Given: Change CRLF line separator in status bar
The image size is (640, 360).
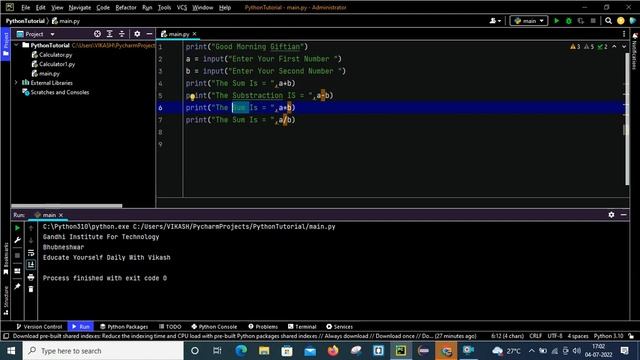Looking at the screenshot, I should [536, 336].
